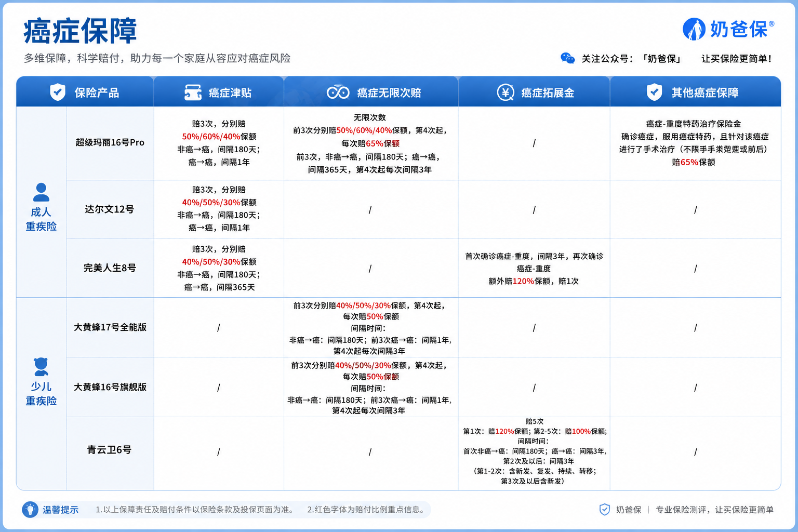Click slash in 达尔文12号 癌症无限次赔 cell
The image size is (798, 532).
pos(370,210)
